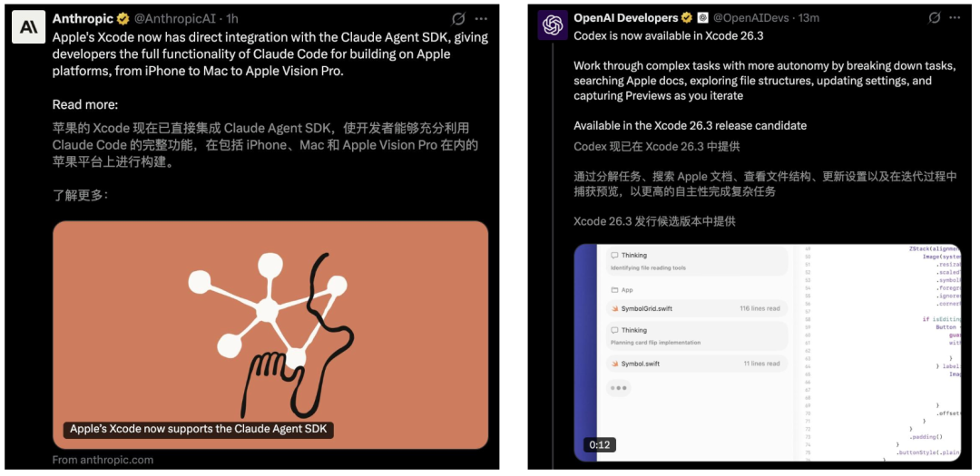Click the OpenAI Developers profile avatar
980x476 pixels.
tap(553, 25)
